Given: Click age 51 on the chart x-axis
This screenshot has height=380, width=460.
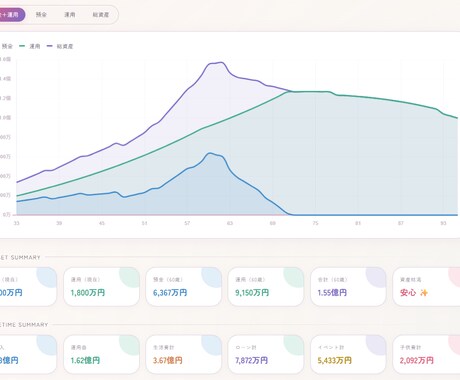Looking at the screenshot, I should 144,223.
